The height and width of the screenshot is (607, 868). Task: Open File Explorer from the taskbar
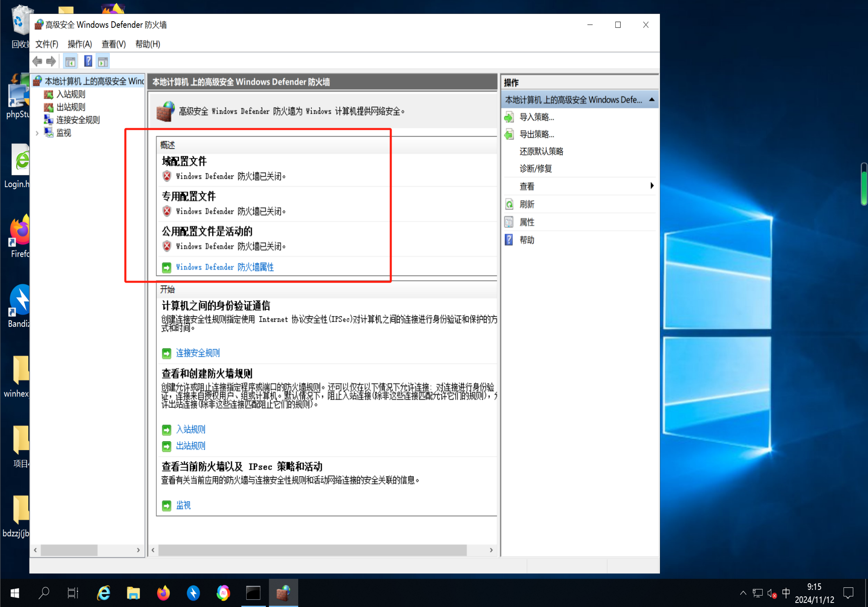133,593
